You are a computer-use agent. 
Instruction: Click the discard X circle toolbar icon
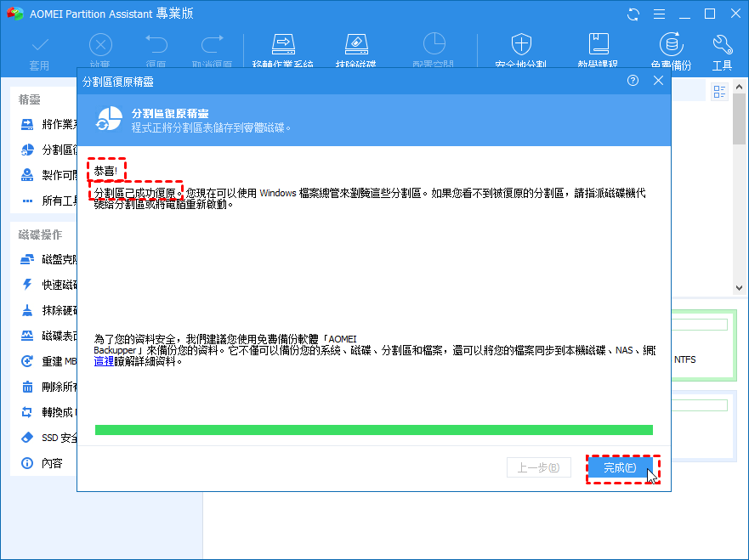click(100, 45)
